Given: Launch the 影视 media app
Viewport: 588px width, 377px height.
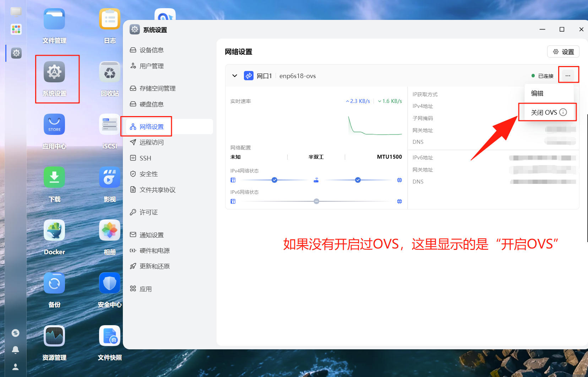Looking at the screenshot, I should [x=109, y=177].
